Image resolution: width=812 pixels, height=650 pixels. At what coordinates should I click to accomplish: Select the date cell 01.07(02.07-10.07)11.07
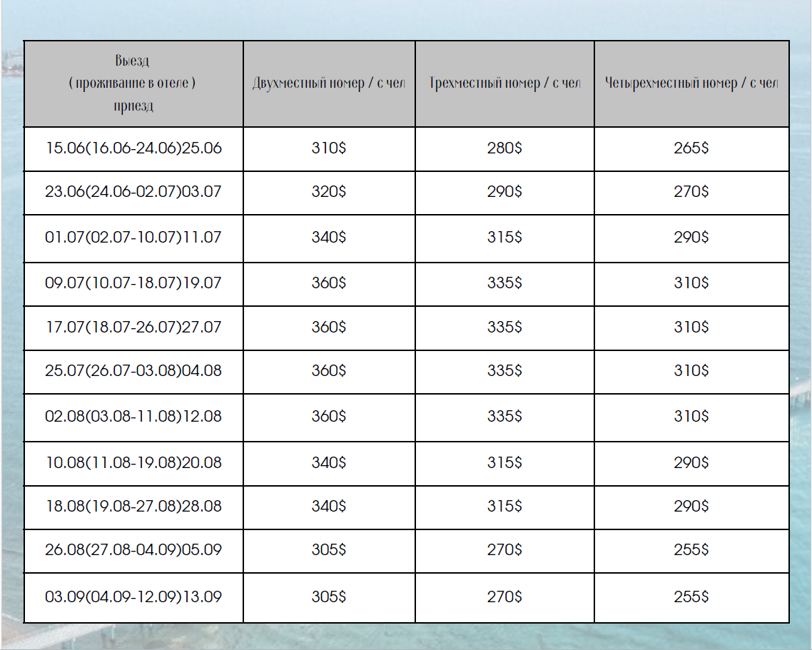(133, 238)
